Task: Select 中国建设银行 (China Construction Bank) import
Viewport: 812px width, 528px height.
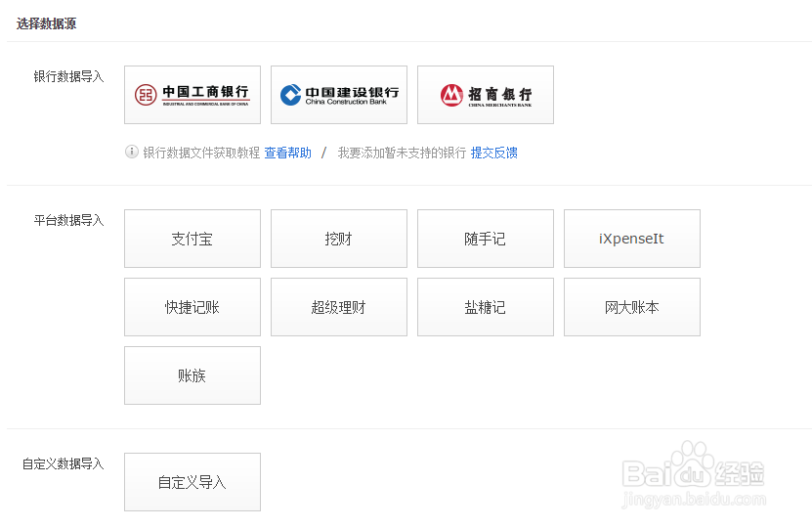Action: [339, 95]
